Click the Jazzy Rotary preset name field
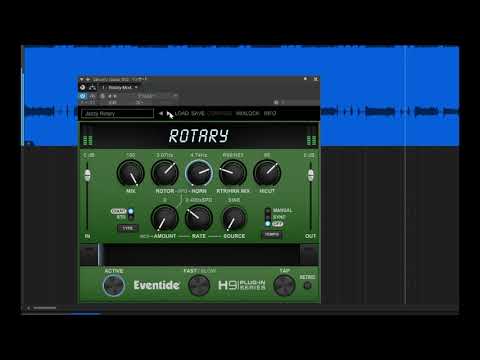Screen dimensions: 480x360 click(117, 114)
